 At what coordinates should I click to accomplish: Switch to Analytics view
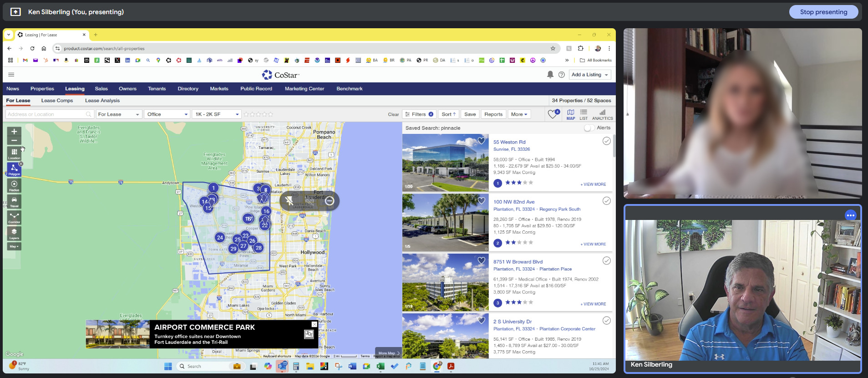point(602,114)
